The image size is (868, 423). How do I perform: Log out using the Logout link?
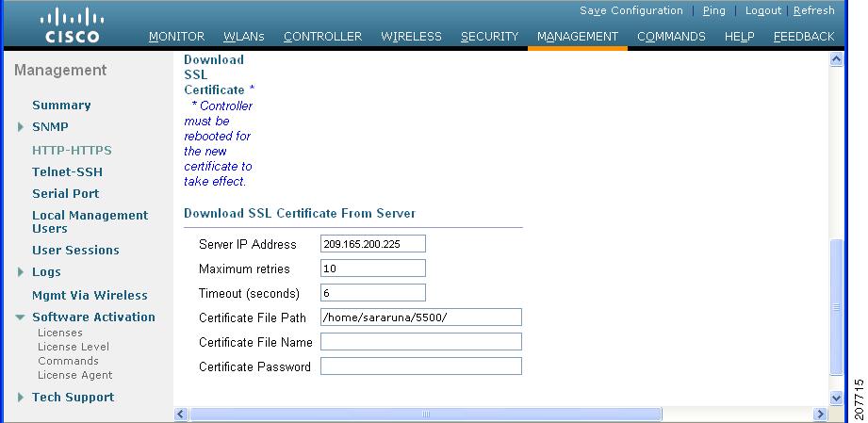click(762, 11)
